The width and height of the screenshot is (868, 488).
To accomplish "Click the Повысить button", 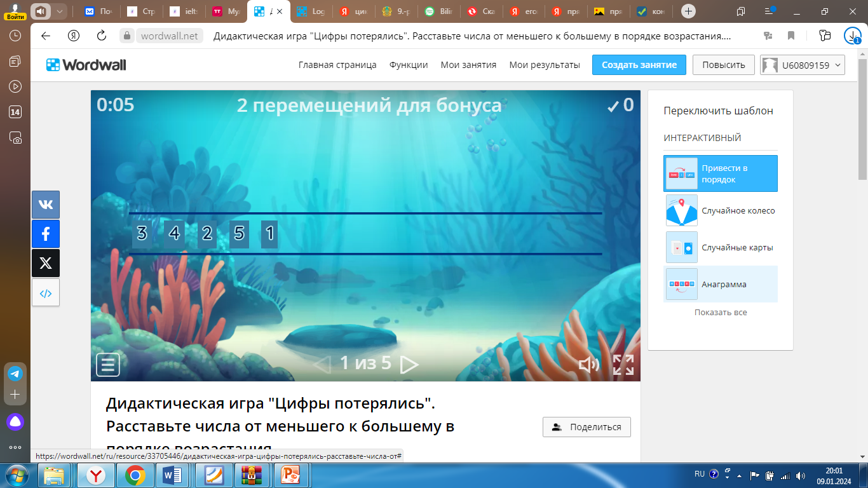I will tap(723, 65).
